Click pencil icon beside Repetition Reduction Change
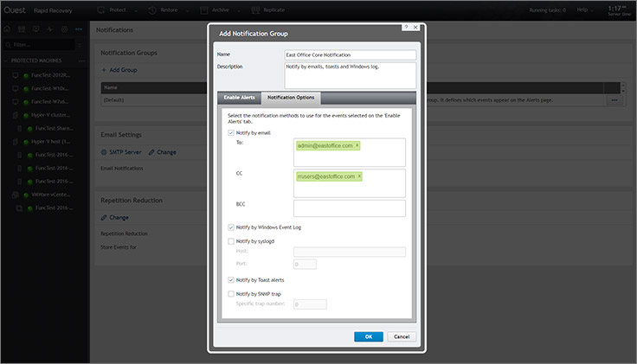 tap(104, 218)
